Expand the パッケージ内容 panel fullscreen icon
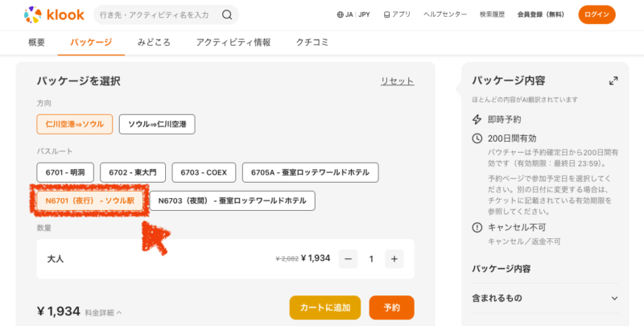This screenshot has height=326, width=644. (x=613, y=80)
